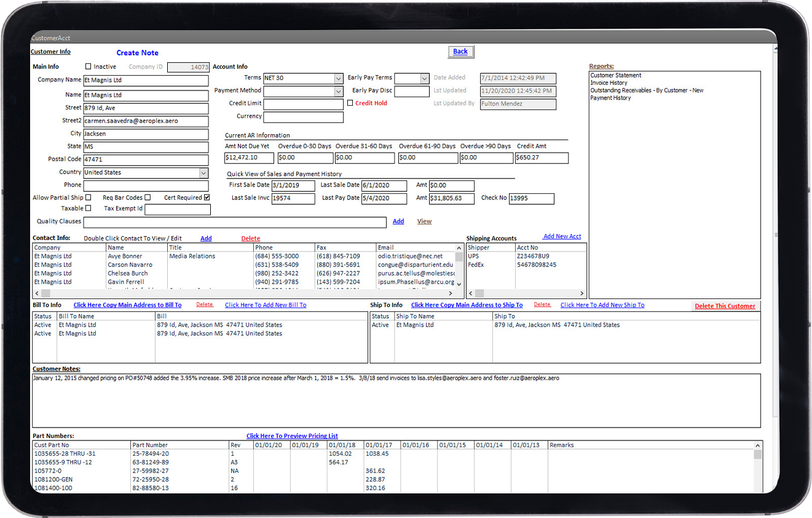Click the Back button
This screenshot has height=518, width=812.
pos(460,52)
